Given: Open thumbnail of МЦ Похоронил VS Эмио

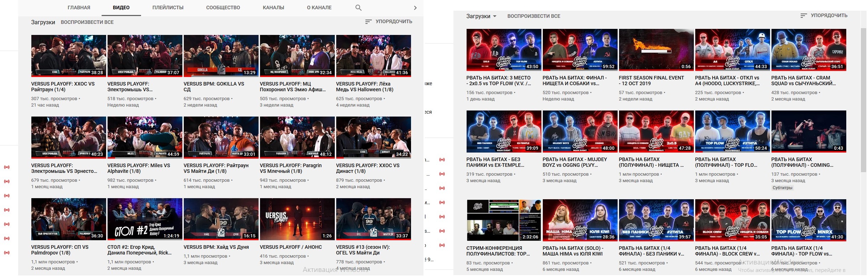Looking at the screenshot, I should pyautogui.click(x=297, y=56).
